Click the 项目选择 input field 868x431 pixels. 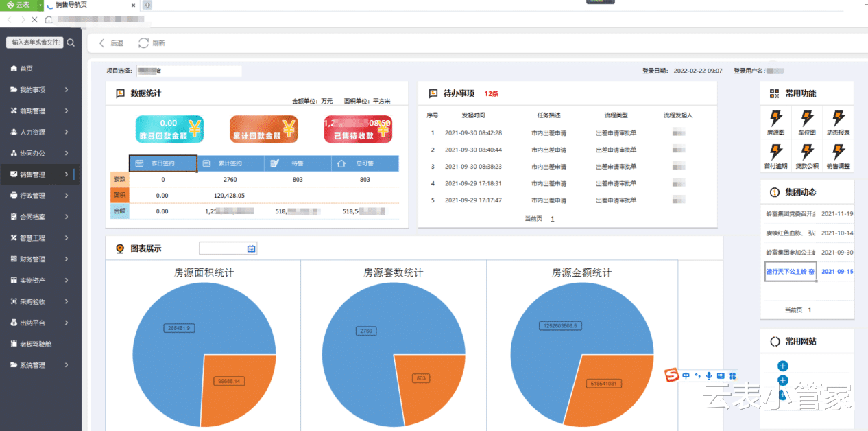point(189,71)
